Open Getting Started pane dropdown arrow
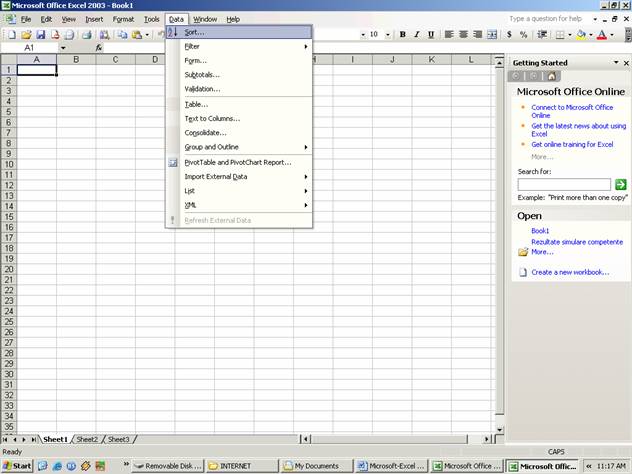 coord(616,62)
